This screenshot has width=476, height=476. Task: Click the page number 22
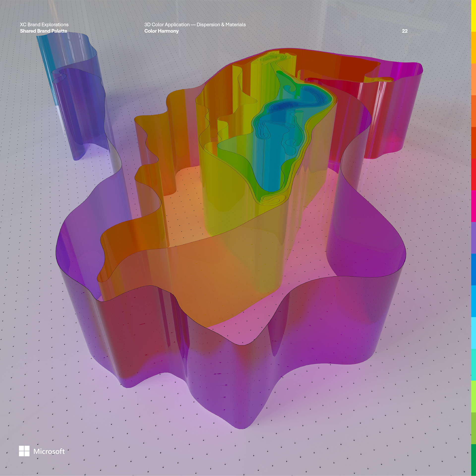point(405,31)
